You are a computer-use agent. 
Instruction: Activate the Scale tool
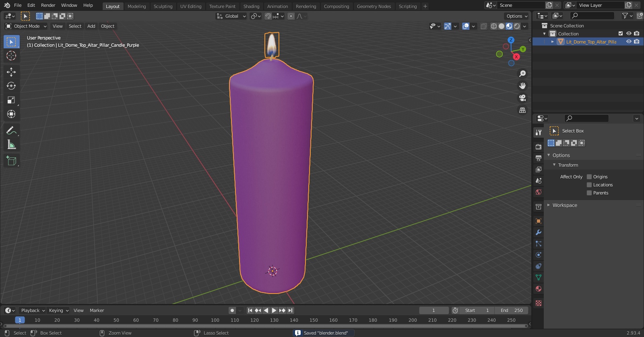11,100
